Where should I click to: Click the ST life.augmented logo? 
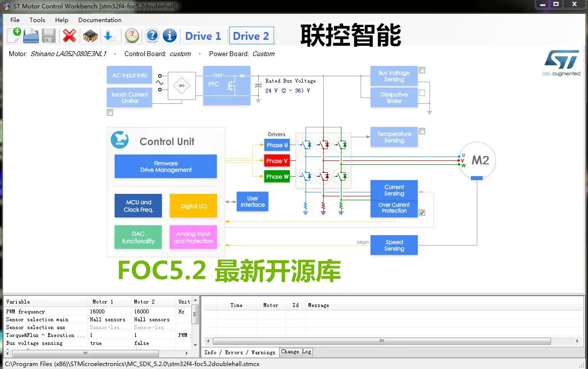click(x=561, y=62)
